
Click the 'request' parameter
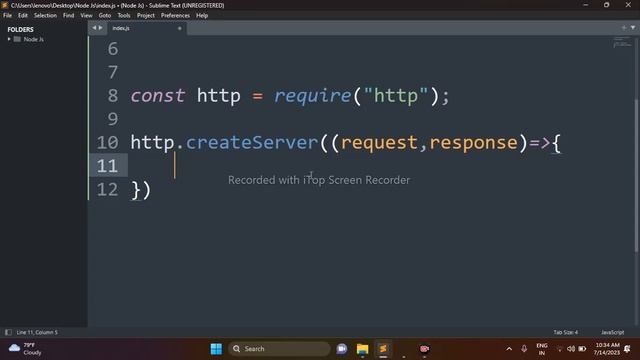click(x=379, y=144)
